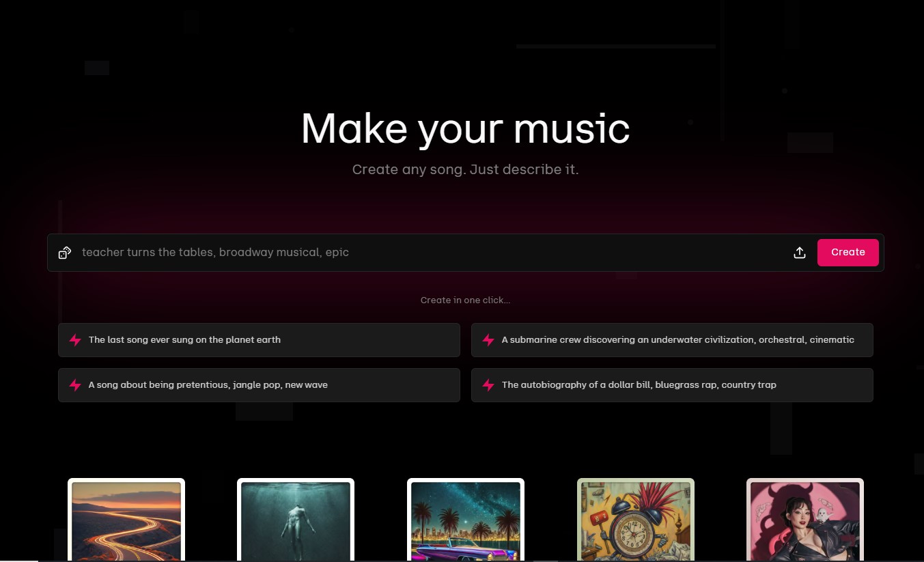Click "Create any song. Just describe it." text
This screenshot has width=924, height=562.
pyautogui.click(x=465, y=169)
